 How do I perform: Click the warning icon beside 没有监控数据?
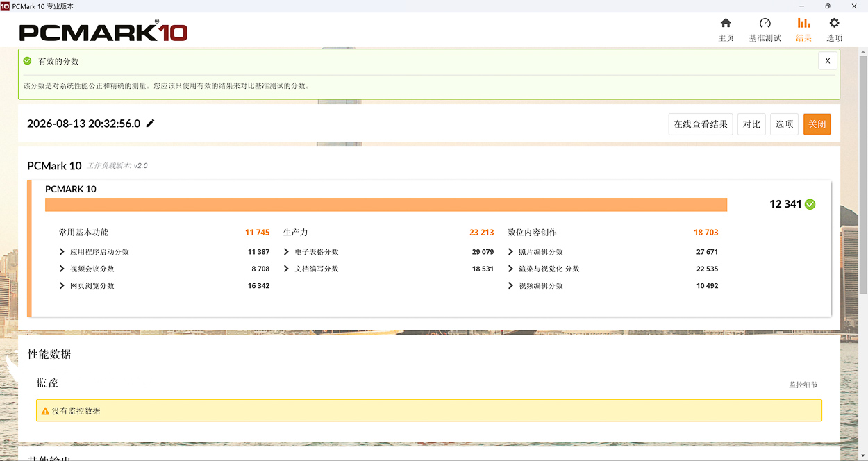tap(45, 411)
